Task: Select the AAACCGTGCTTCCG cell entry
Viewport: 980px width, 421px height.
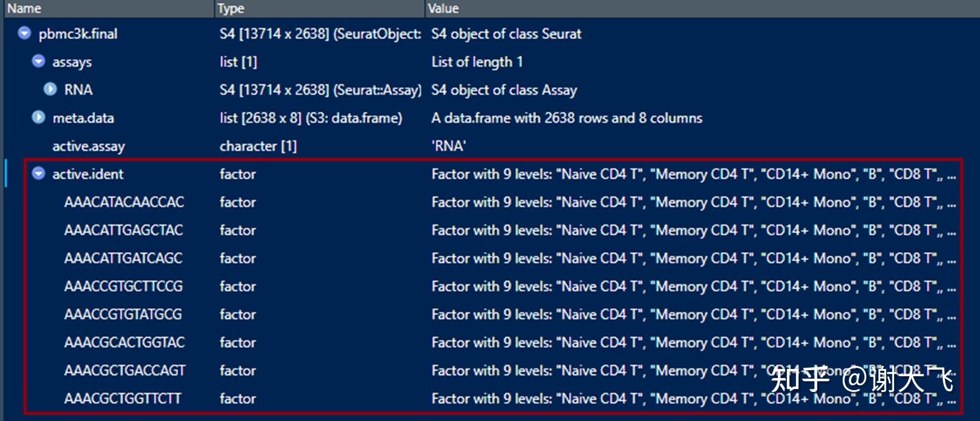Action: pos(123,286)
